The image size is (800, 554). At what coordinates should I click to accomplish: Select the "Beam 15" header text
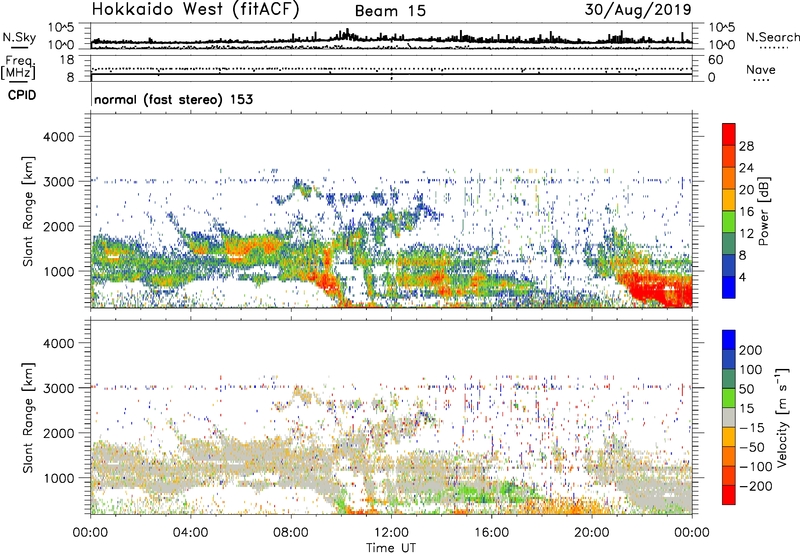point(390,11)
